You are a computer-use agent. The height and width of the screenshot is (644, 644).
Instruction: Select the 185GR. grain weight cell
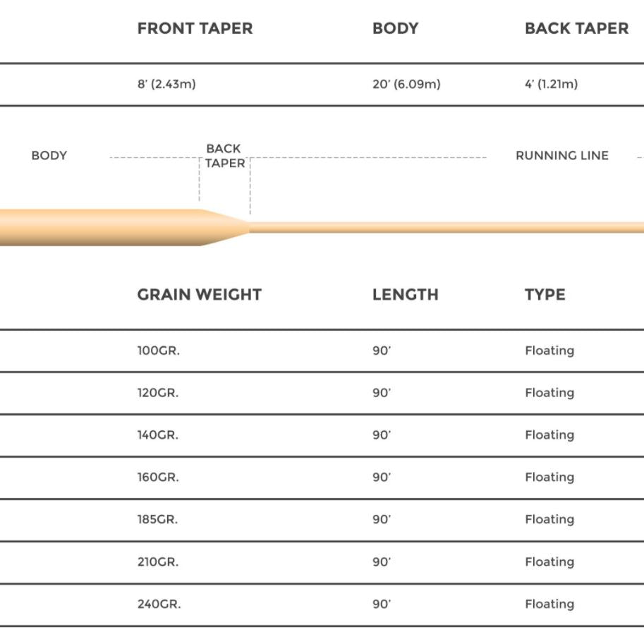157,520
